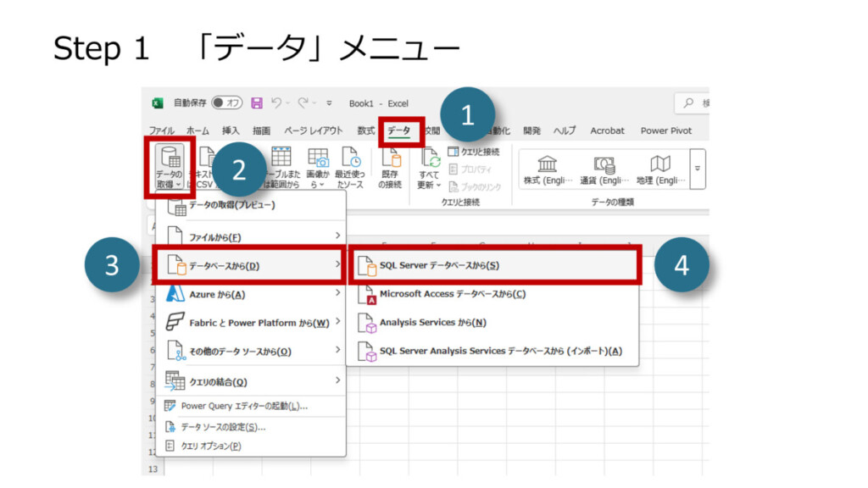868x488 pixels.
Task: Click chevron arrow on ファイルから row
Action: (x=337, y=236)
